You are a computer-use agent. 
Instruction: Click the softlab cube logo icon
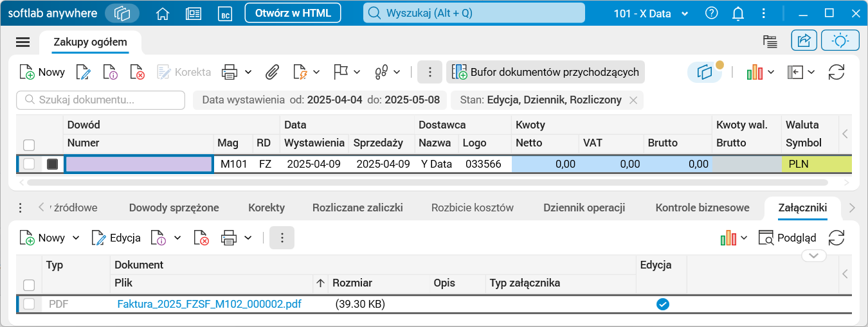(x=122, y=13)
